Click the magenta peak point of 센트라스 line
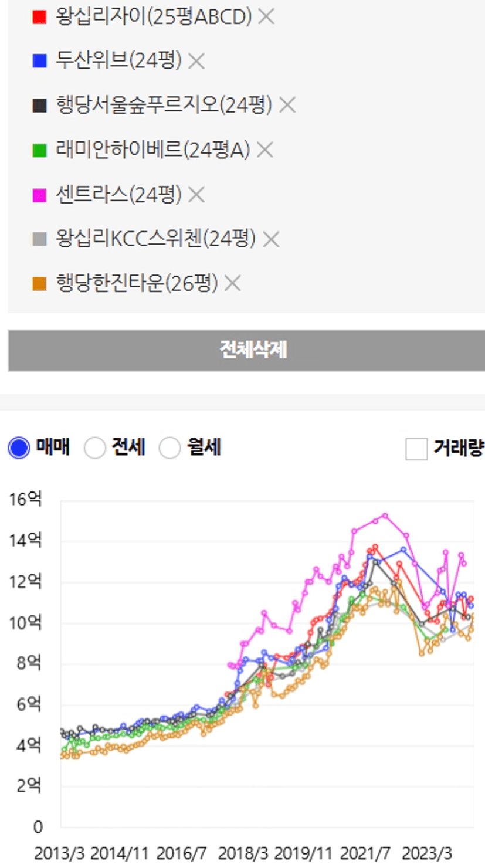Image resolution: width=485 pixels, height=868 pixels. 385,516
